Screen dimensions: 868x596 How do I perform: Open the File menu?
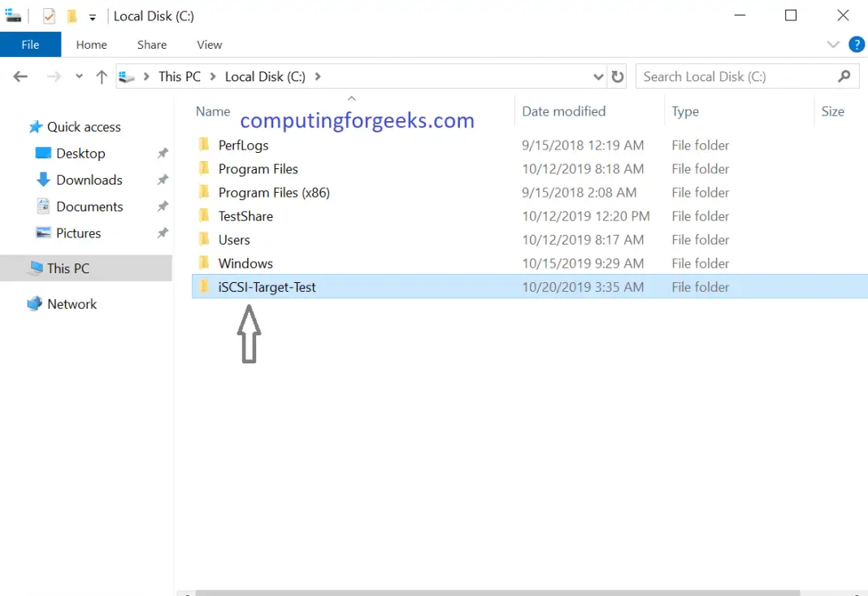(x=30, y=45)
